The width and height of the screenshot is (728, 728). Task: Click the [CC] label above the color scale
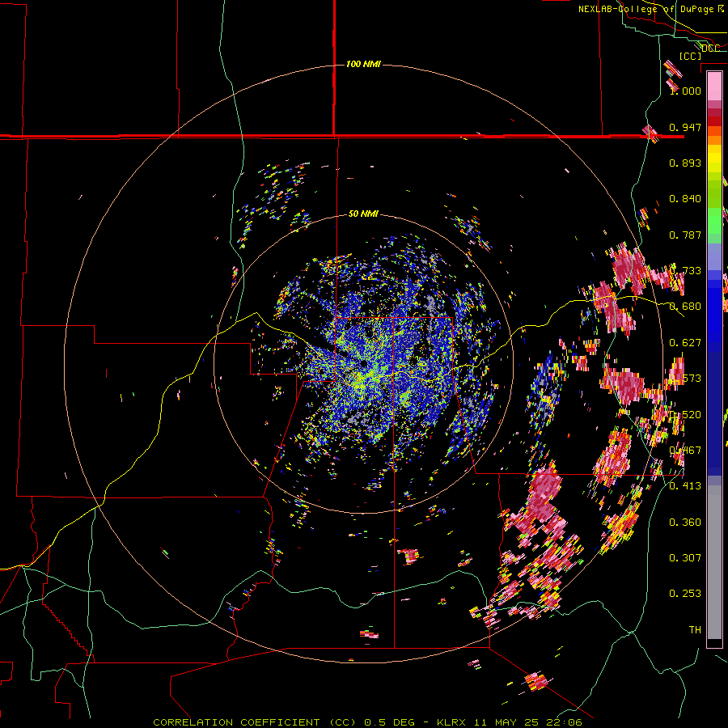coord(690,56)
